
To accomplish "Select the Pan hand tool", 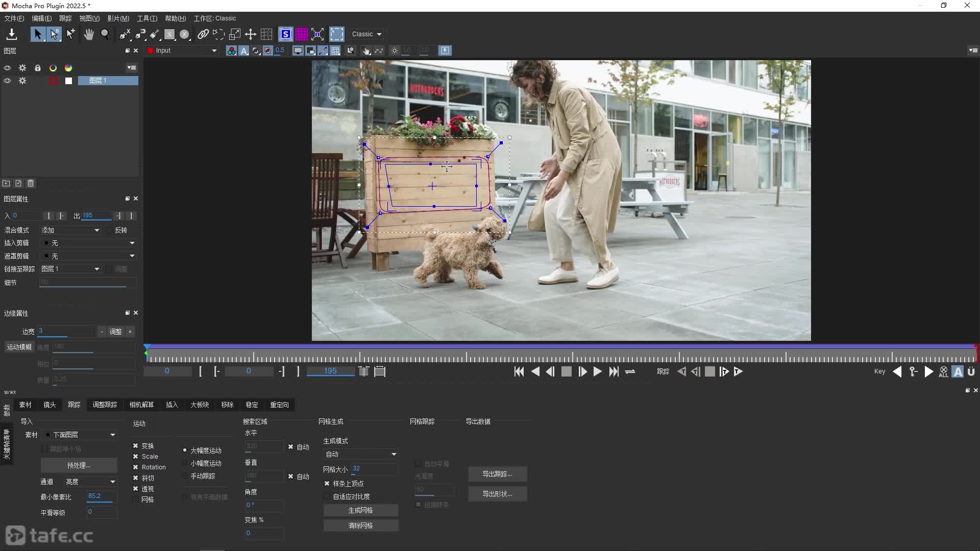I will tap(89, 34).
